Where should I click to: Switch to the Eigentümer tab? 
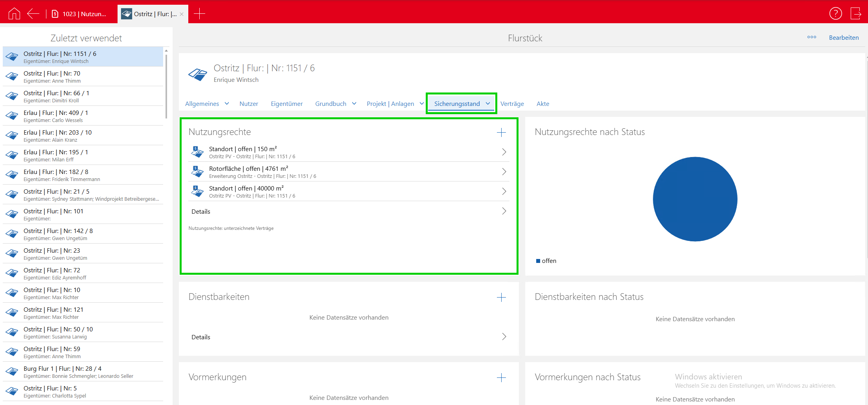point(287,104)
